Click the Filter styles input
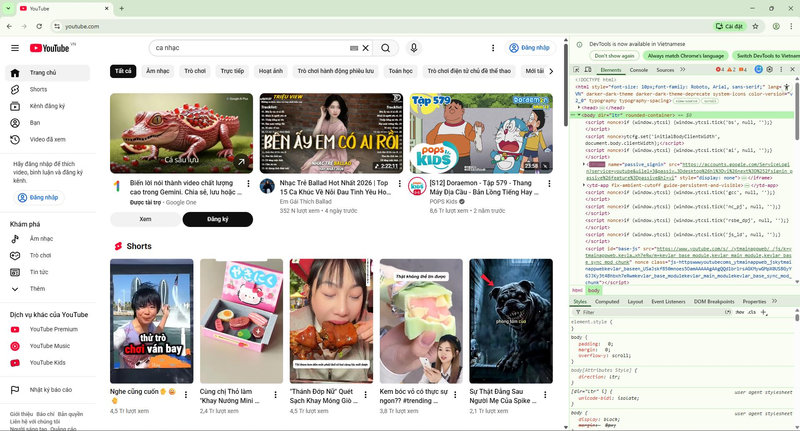 point(651,312)
